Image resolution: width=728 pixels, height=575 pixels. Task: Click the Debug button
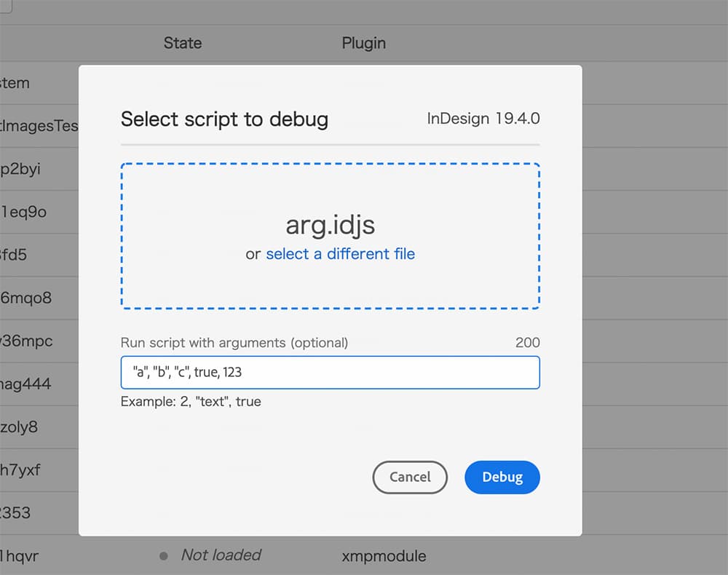pyautogui.click(x=502, y=477)
